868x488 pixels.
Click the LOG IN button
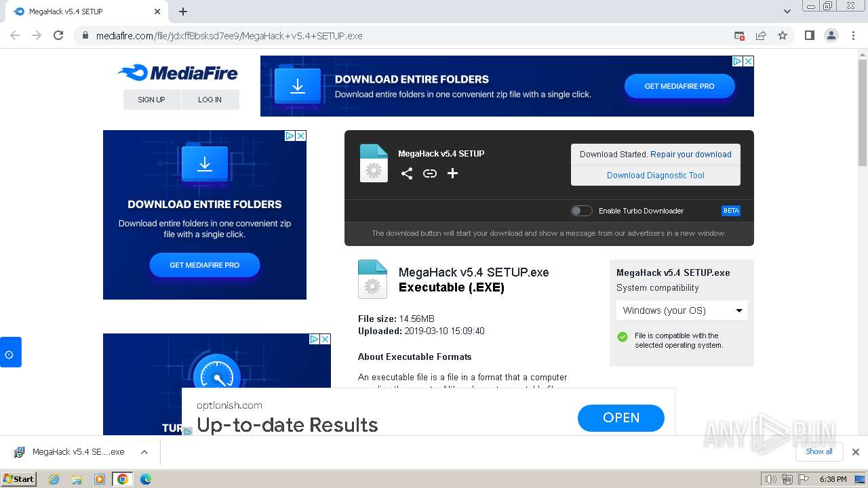(x=210, y=100)
